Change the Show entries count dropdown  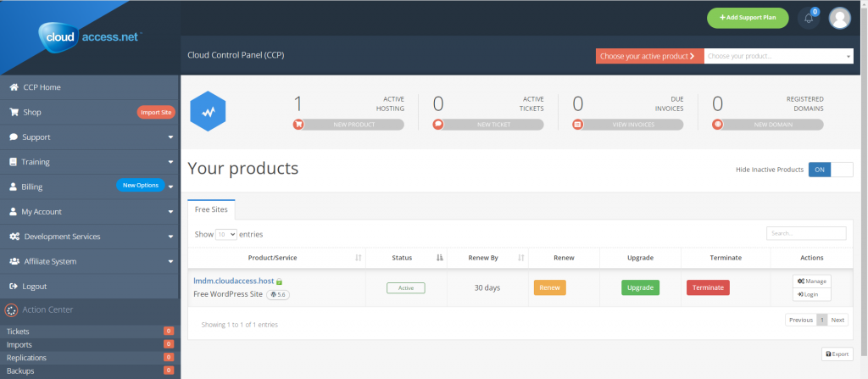click(x=226, y=234)
